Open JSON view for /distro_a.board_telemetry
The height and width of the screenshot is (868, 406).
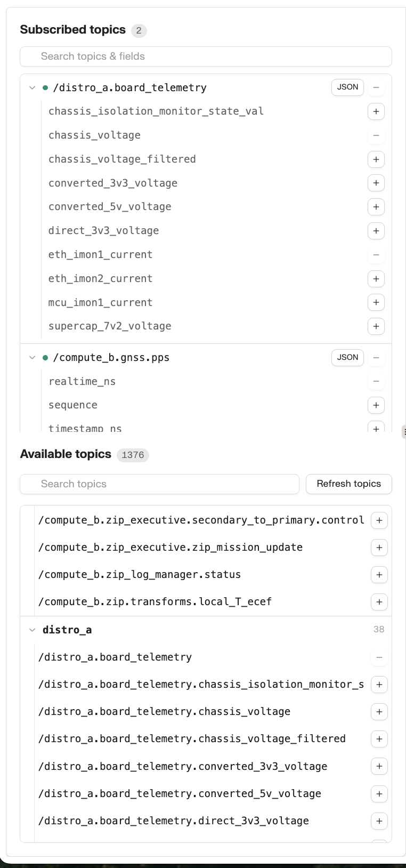pos(347,87)
